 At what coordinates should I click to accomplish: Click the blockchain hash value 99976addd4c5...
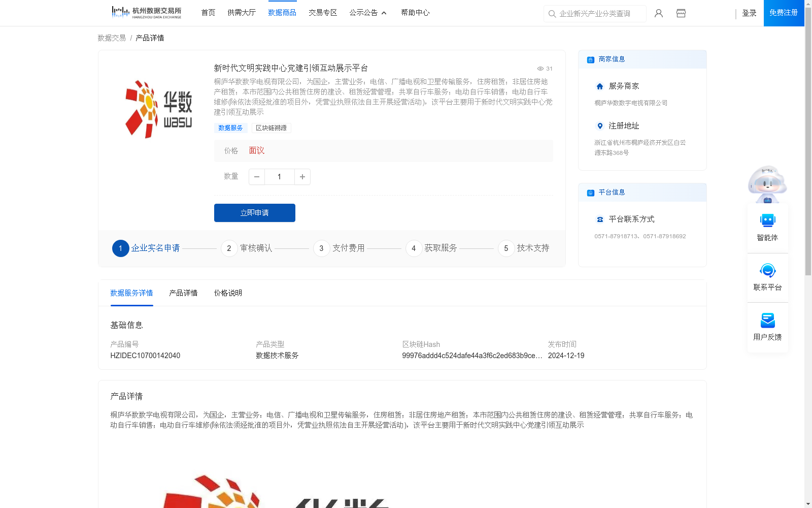pyautogui.click(x=472, y=356)
